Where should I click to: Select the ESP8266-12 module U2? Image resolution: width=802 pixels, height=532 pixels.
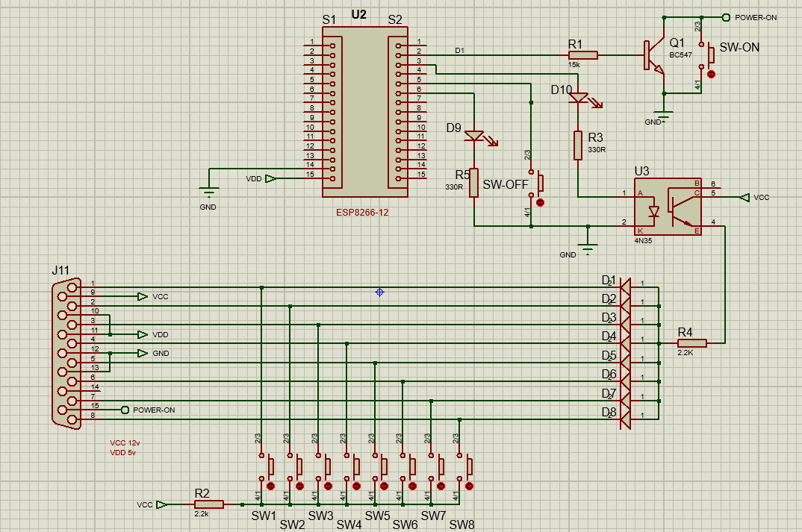coord(365,112)
